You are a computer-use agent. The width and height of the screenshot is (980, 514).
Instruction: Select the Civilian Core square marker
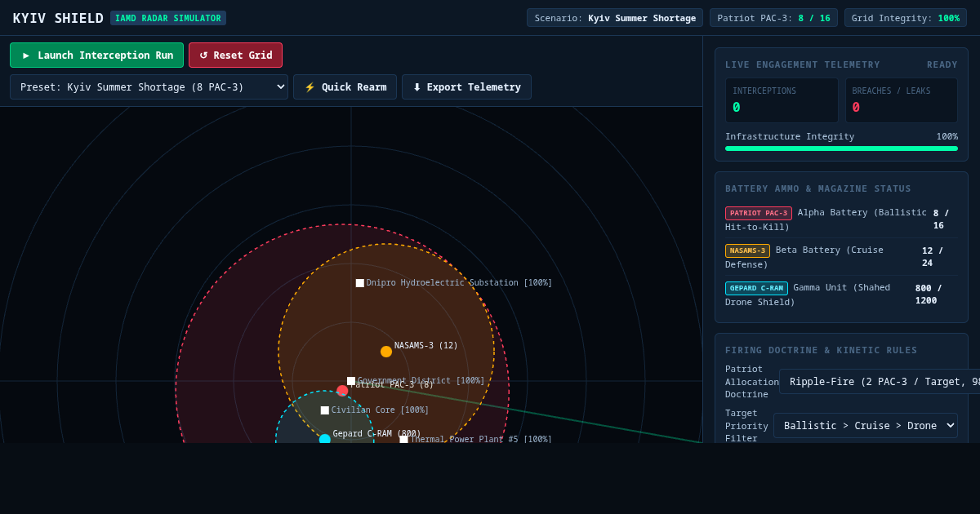coord(325,410)
